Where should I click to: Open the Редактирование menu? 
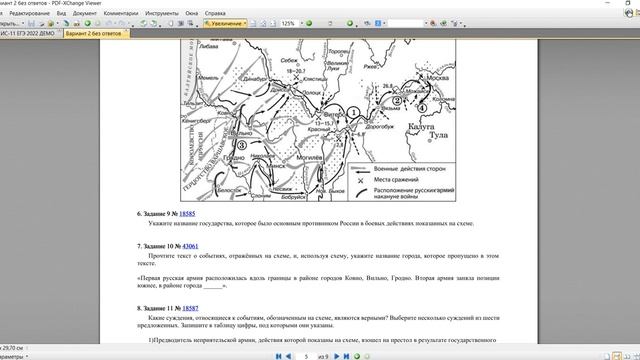(x=29, y=13)
